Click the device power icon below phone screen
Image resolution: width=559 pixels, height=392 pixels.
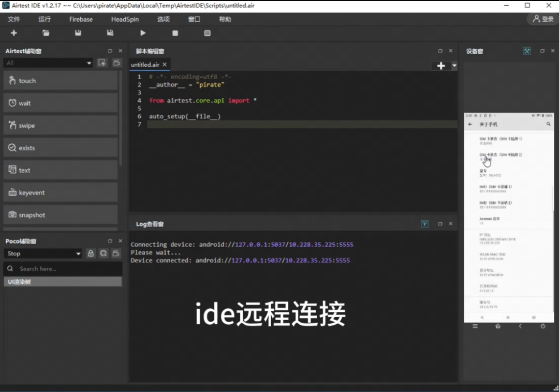(543, 326)
